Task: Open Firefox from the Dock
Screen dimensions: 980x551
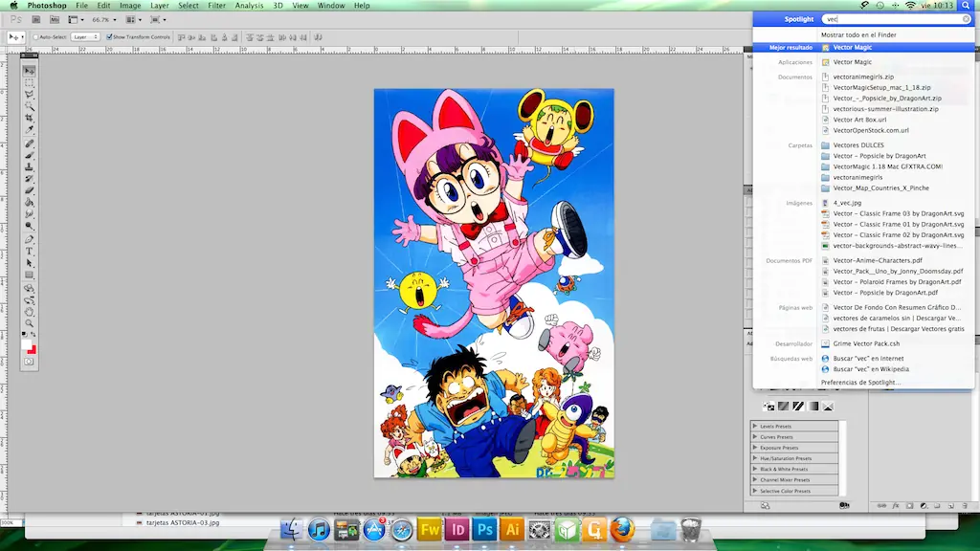Action: coord(621,530)
